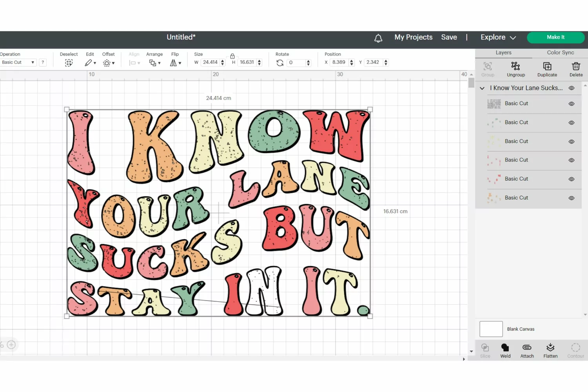Open the Explore machine dropdown
Image resolution: width=588 pixels, height=392 pixels.
coord(498,37)
